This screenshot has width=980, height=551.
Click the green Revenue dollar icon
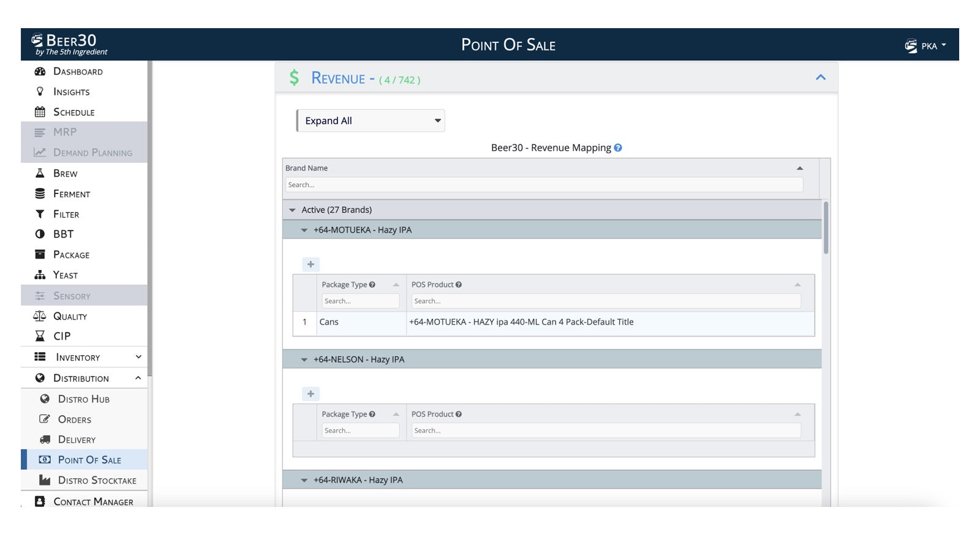tap(295, 78)
